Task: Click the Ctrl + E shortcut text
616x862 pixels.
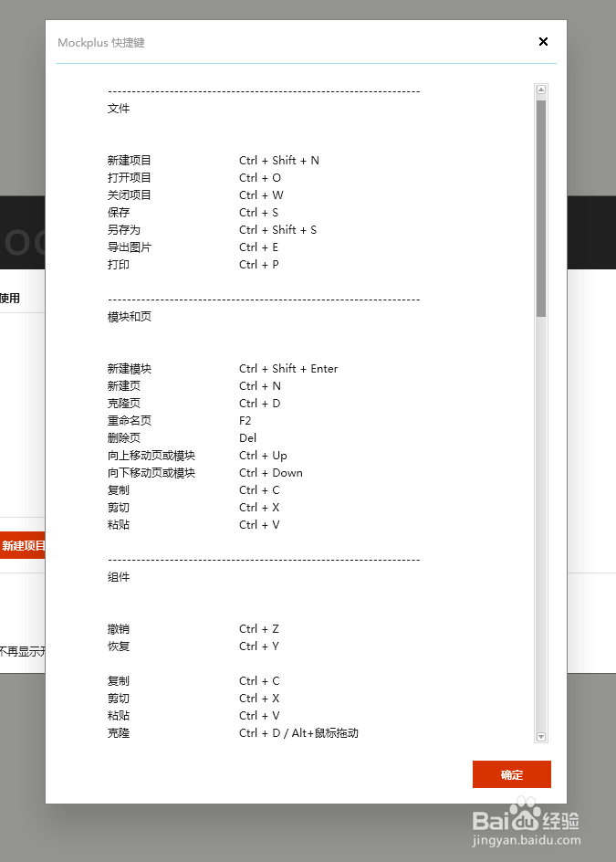Action: pos(259,247)
